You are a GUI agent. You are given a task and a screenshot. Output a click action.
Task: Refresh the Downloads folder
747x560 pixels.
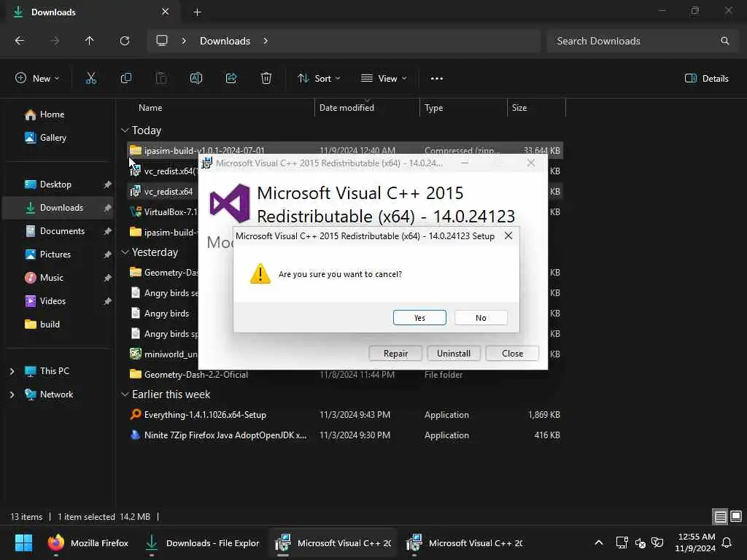click(x=125, y=41)
